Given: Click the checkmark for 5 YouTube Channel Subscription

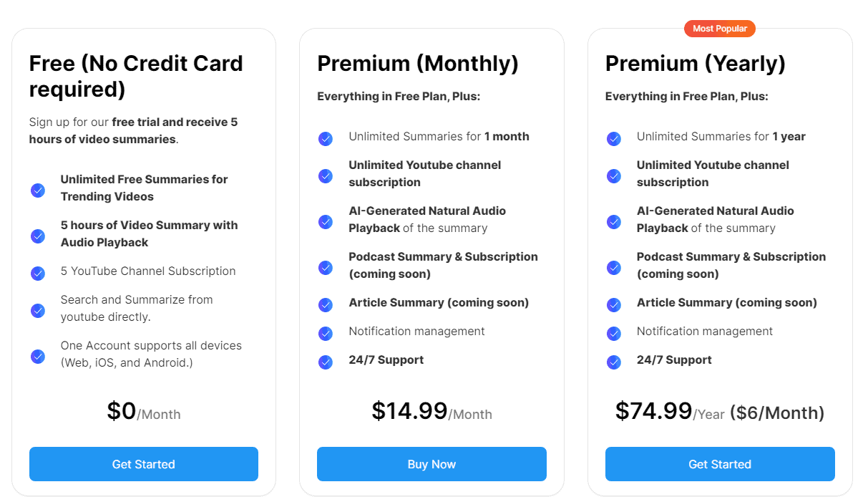Looking at the screenshot, I should tap(38, 273).
